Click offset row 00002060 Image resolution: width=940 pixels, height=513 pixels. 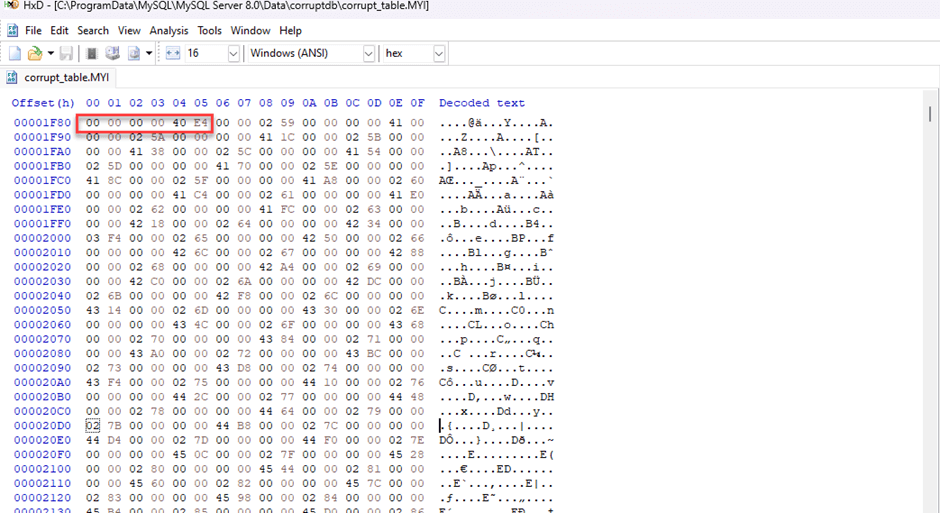click(43, 325)
